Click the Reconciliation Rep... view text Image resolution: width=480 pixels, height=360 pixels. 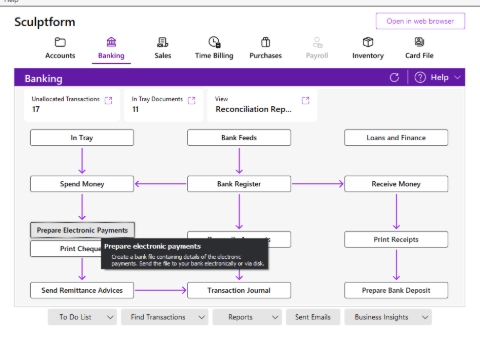pyautogui.click(x=253, y=109)
